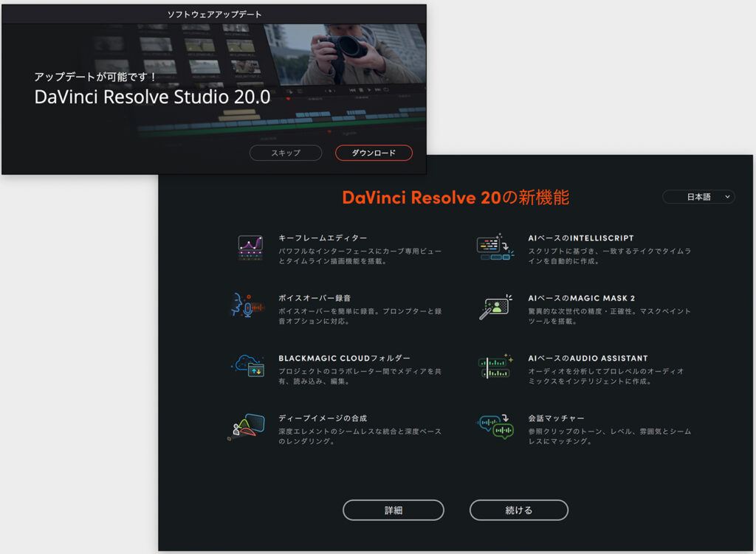Click the 会話マッチャー heading
This screenshot has height=554, width=756.
[x=556, y=418]
